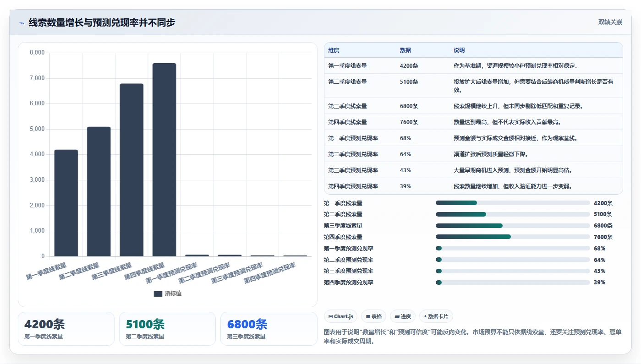Click the 6800条 value in the table
641x364 pixels.
tap(409, 106)
